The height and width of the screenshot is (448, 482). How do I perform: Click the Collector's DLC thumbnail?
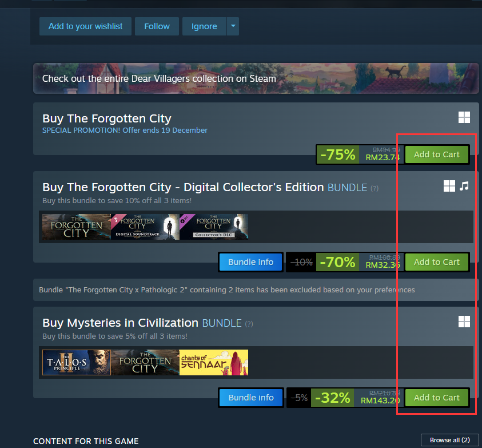pyautogui.click(x=214, y=227)
